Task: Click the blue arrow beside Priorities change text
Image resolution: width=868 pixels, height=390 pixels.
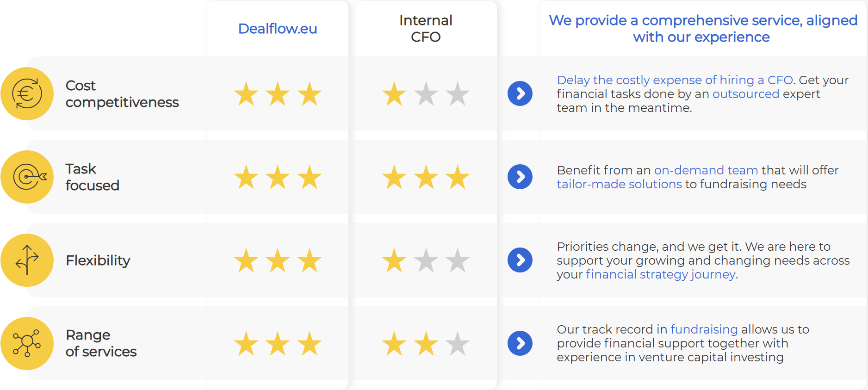Action: tap(520, 260)
